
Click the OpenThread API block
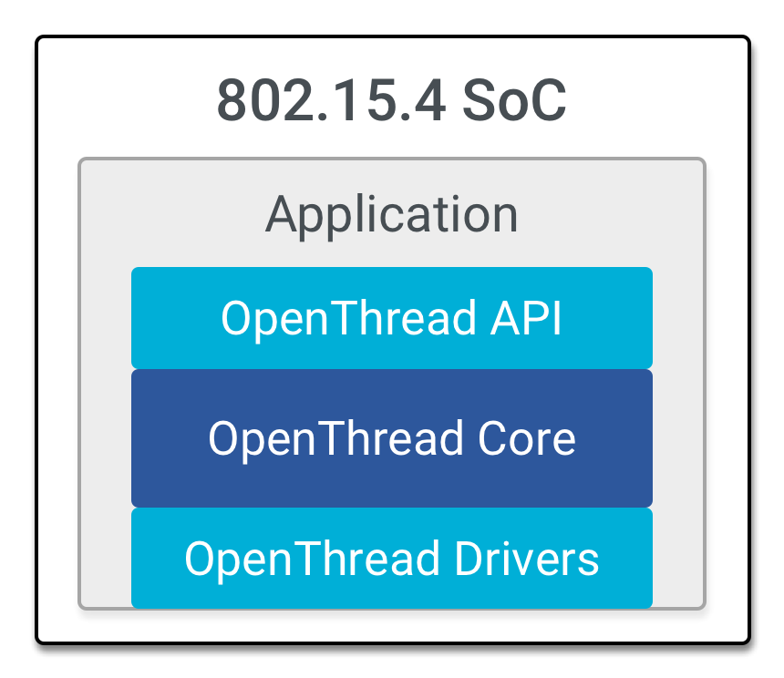pos(392,318)
